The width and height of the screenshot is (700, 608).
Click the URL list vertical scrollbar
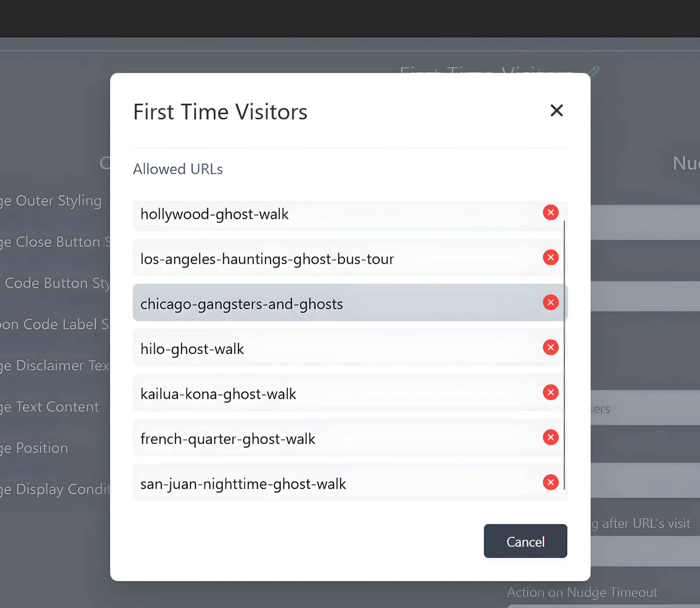click(564, 355)
